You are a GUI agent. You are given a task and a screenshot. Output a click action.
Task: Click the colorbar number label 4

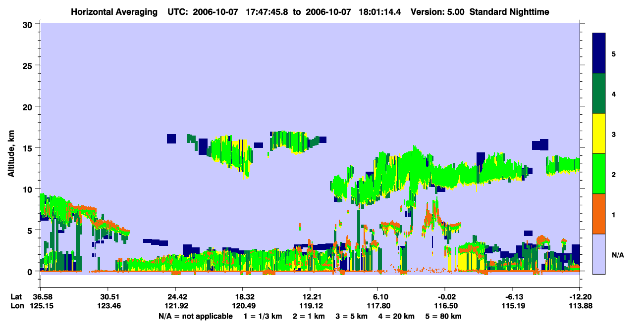click(x=614, y=94)
